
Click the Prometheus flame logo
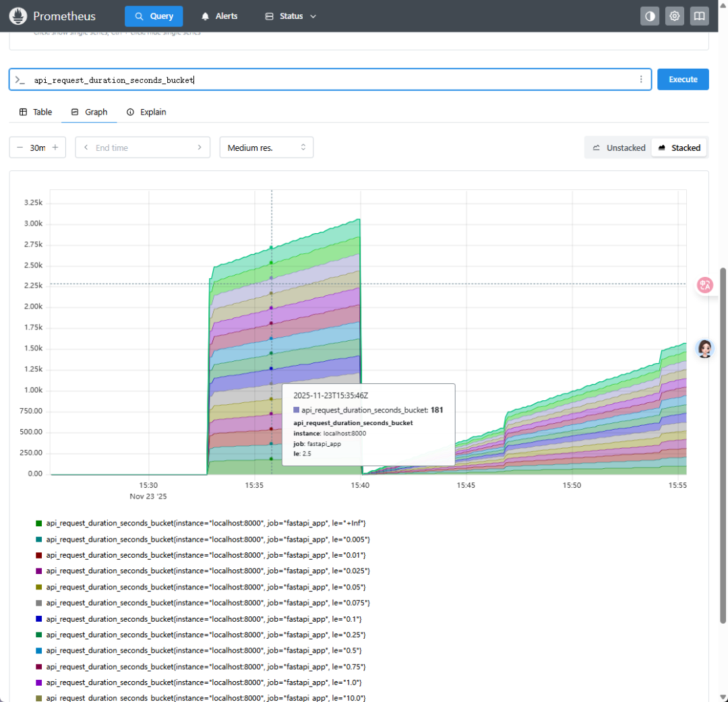(18, 16)
